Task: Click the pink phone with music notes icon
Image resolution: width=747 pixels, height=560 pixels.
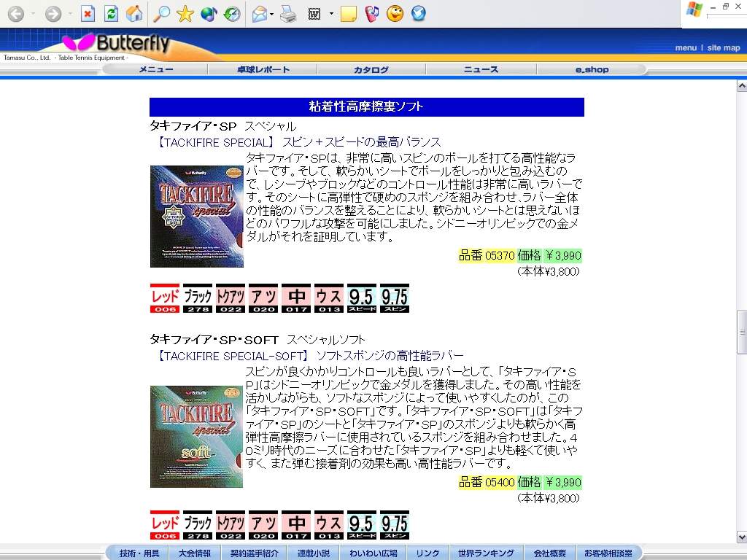Action: (x=371, y=14)
